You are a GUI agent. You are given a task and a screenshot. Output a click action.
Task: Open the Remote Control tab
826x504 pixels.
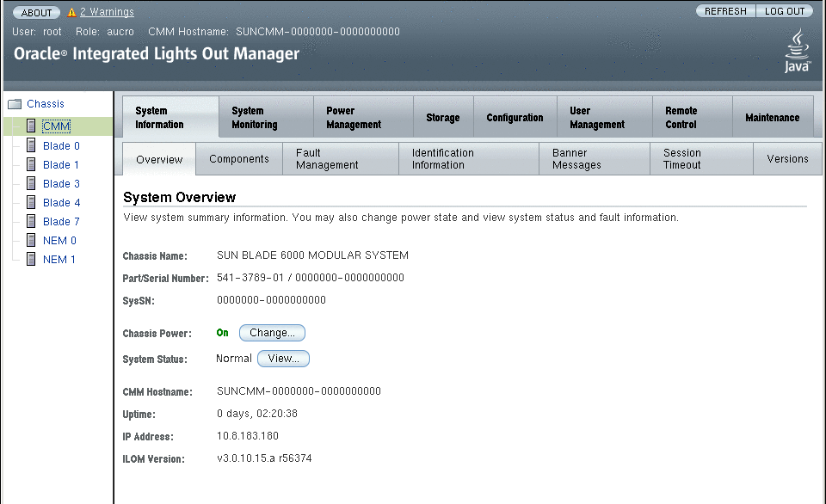click(x=692, y=118)
